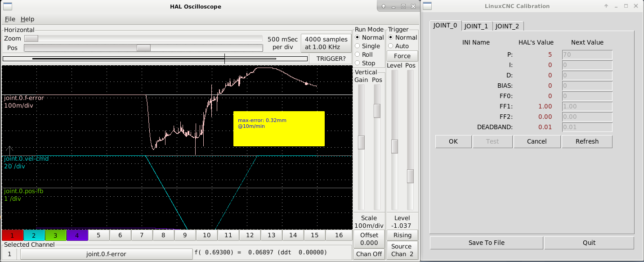Image resolution: width=644 pixels, height=262 pixels.
Task: Click the Level -1.037 readout
Action: coord(402,221)
